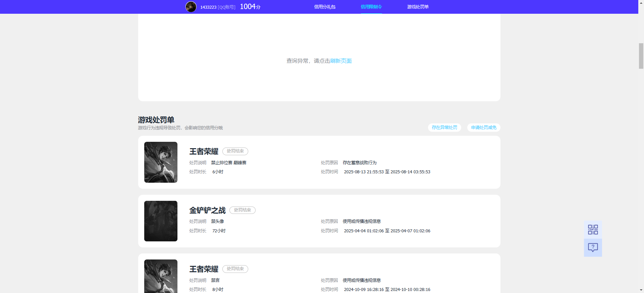This screenshot has height=293, width=644.
Task: Open the 信用分礼包 tab
Action: tap(325, 7)
